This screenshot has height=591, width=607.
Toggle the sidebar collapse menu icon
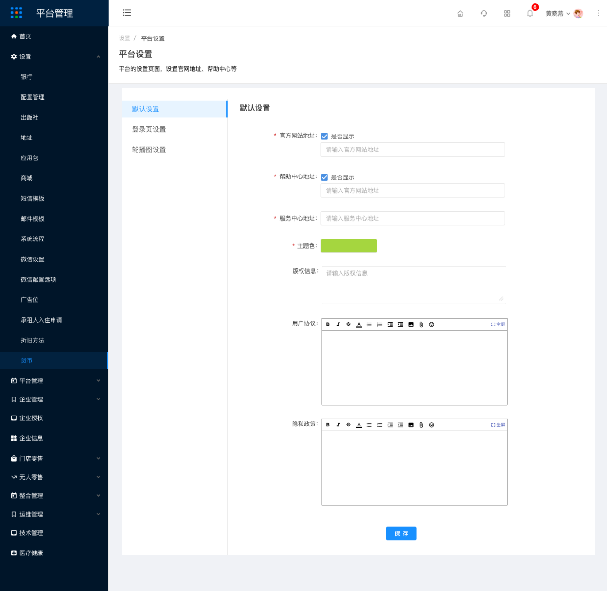pyautogui.click(x=127, y=13)
